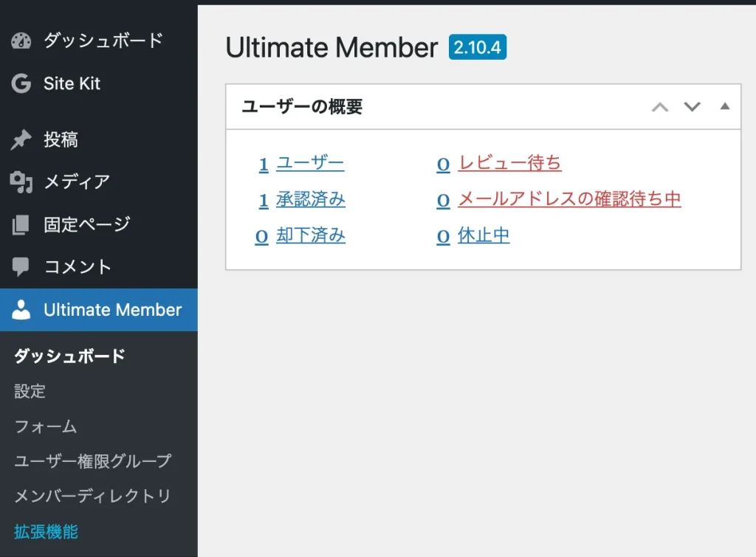This screenshot has height=557, width=756.
Task: Open the Site Kit menu
Action: click(x=99, y=83)
